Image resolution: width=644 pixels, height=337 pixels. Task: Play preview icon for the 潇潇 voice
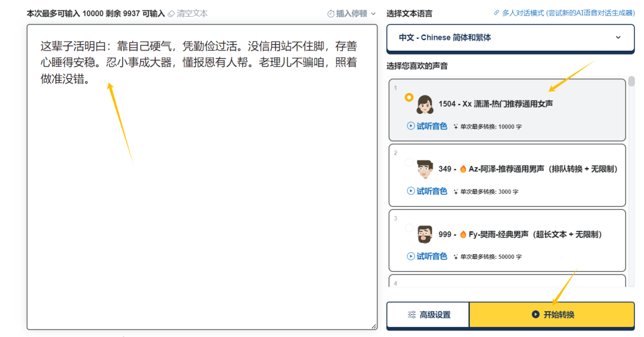pyautogui.click(x=411, y=126)
